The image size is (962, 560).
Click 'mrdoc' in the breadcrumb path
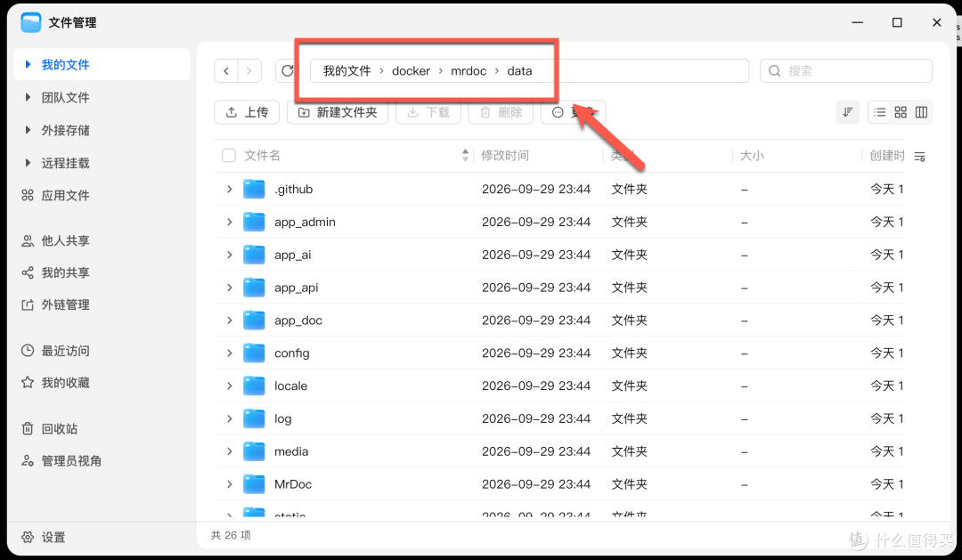tap(469, 71)
